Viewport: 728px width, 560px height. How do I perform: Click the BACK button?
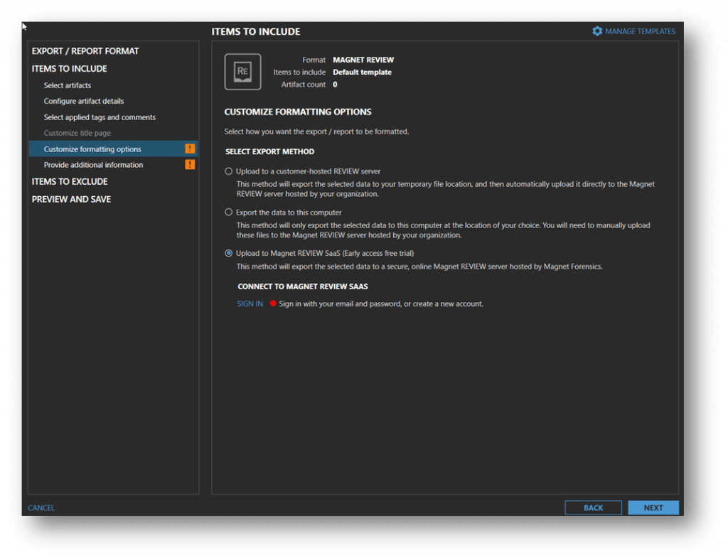coord(593,507)
